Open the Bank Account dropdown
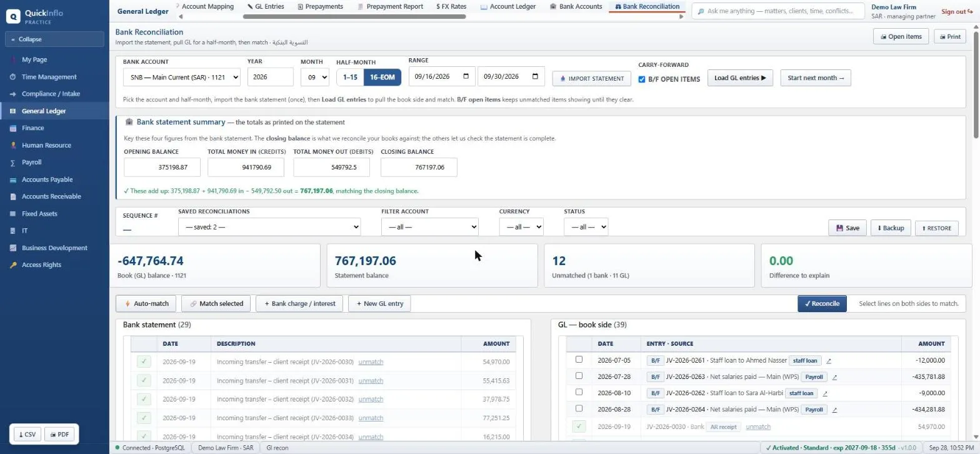 tap(182, 78)
